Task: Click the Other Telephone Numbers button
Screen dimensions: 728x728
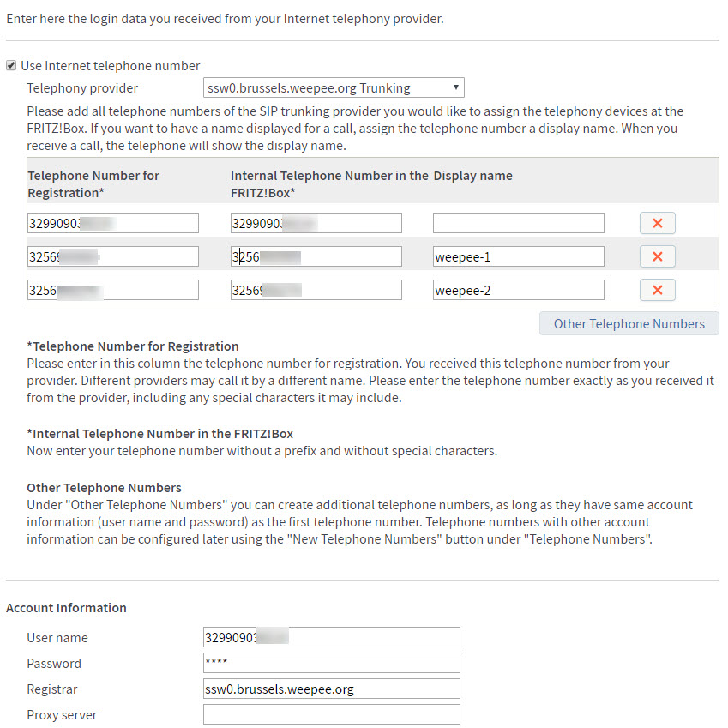Action: point(629,323)
